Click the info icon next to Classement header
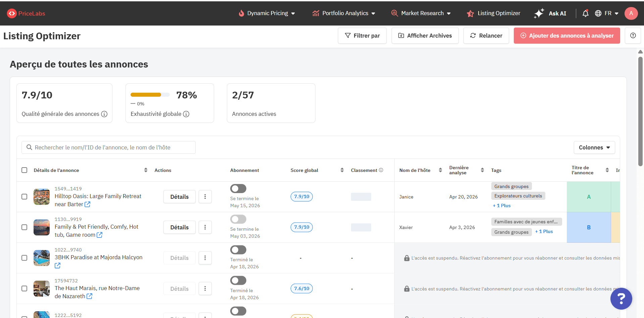644x318 pixels. click(x=381, y=170)
